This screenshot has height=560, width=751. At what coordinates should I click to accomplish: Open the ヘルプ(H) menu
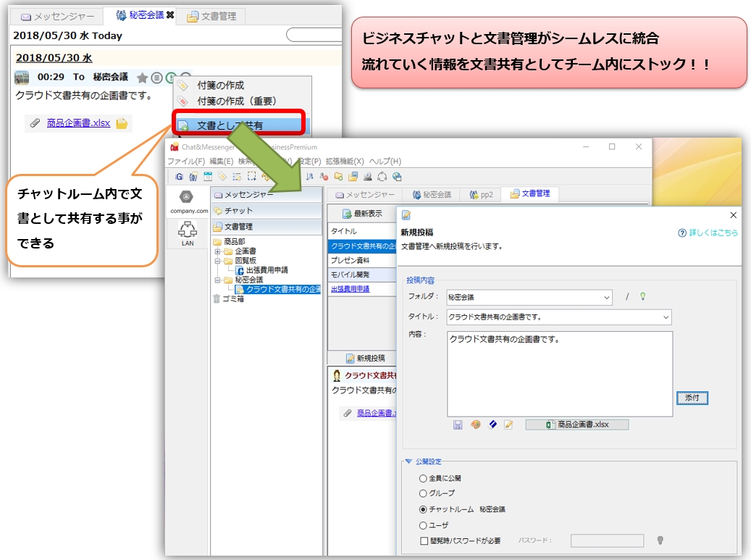point(385,161)
